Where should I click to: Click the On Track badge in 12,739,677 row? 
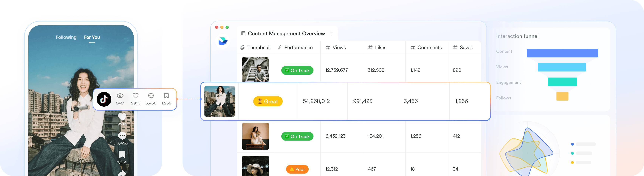pyautogui.click(x=297, y=70)
